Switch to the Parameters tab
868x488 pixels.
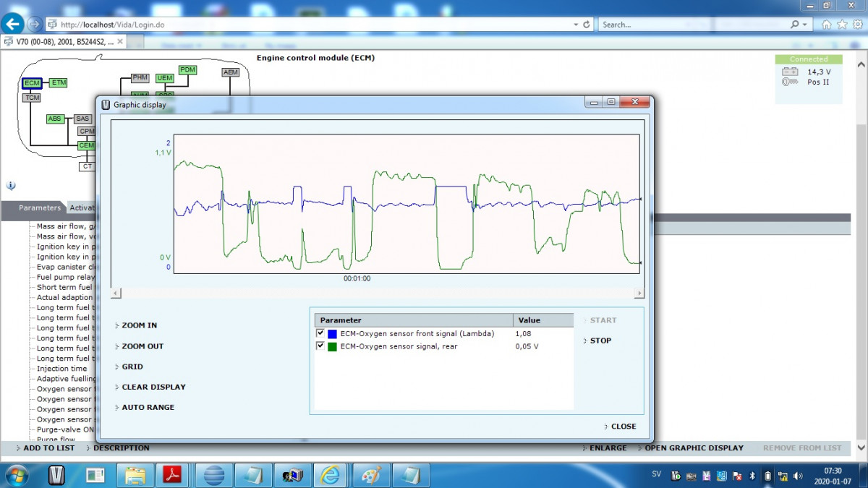pyautogui.click(x=40, y=208)
